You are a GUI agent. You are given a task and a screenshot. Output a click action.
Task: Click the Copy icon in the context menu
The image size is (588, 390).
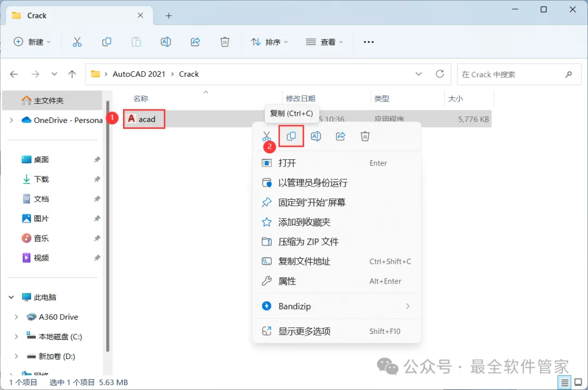point(291,137)
